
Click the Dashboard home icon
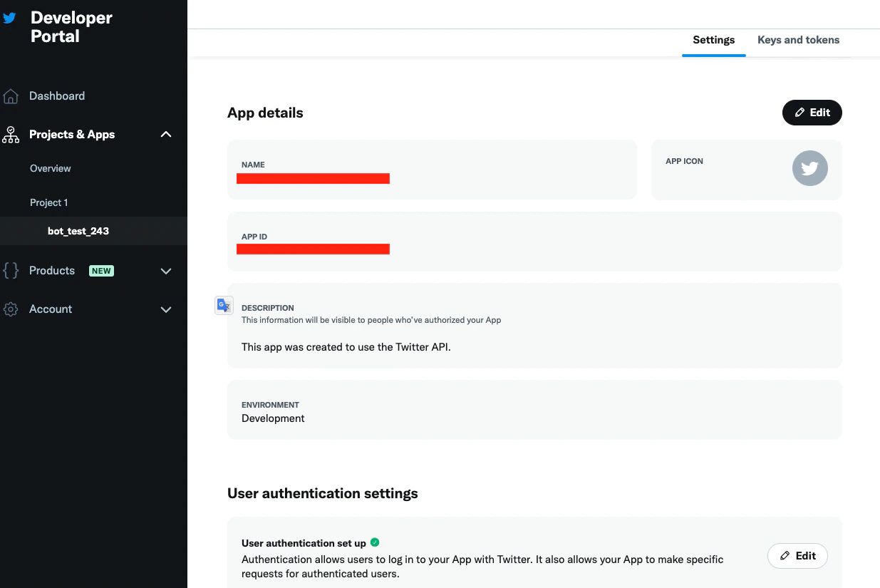(x=11, y=96)
